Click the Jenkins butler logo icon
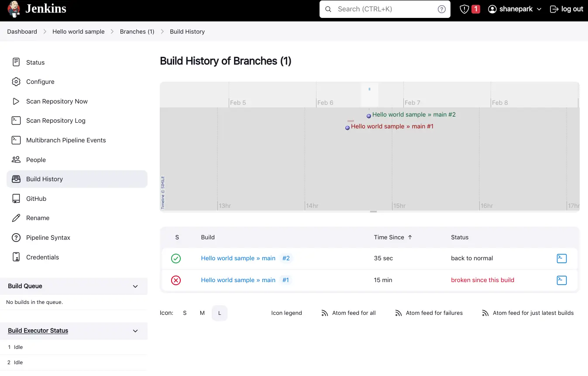Screen dimensions: 588x376 (14, 9)
